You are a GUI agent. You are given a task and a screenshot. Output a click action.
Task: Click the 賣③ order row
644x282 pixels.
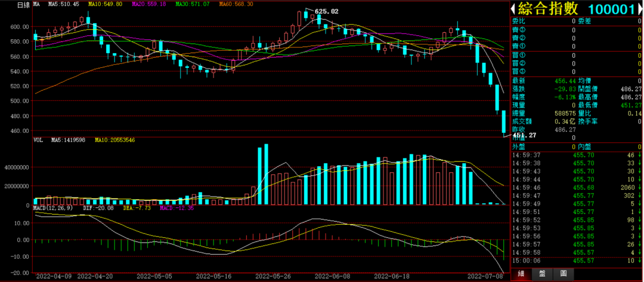click(577, 30)
